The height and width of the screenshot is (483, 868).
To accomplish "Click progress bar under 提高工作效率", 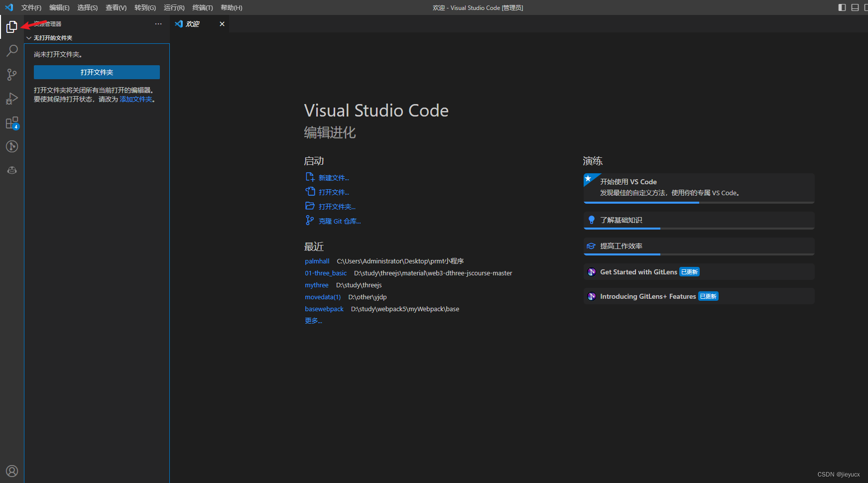I will click(699, 254).
